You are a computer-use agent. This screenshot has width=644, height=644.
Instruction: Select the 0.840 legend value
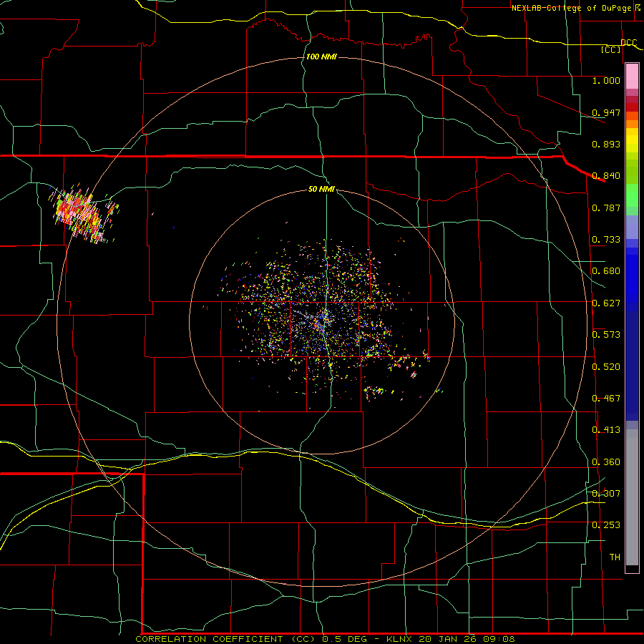click(x=606, y=176)
